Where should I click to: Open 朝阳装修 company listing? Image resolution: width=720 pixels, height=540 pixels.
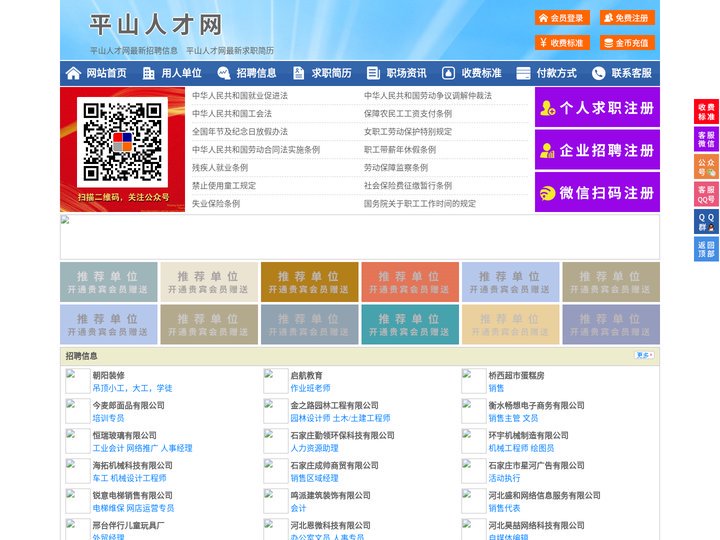[108, 375]
